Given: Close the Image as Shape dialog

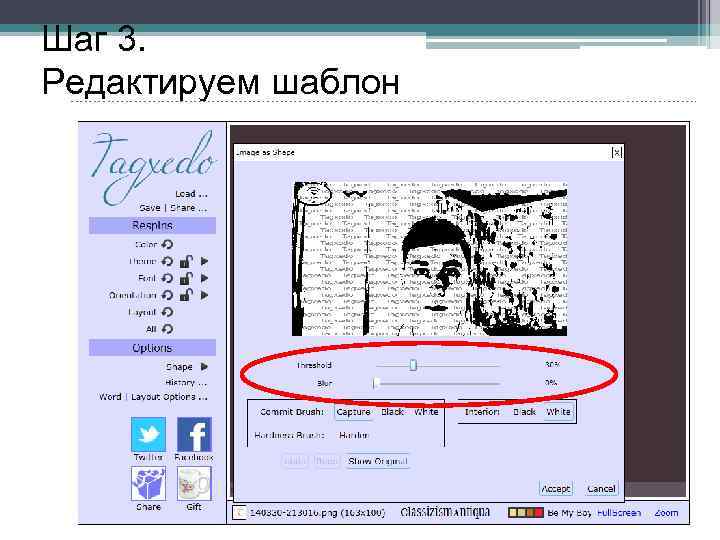Looking at the screenshot, I should (x=617, y=152).
